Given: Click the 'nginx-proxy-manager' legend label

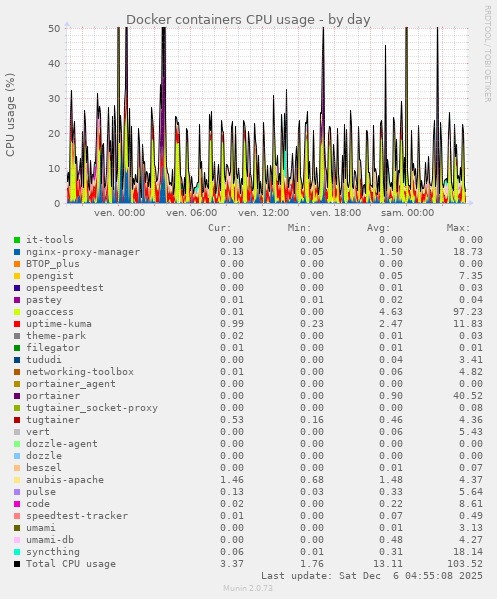Looking at the screenshot, I should point(83,252).
